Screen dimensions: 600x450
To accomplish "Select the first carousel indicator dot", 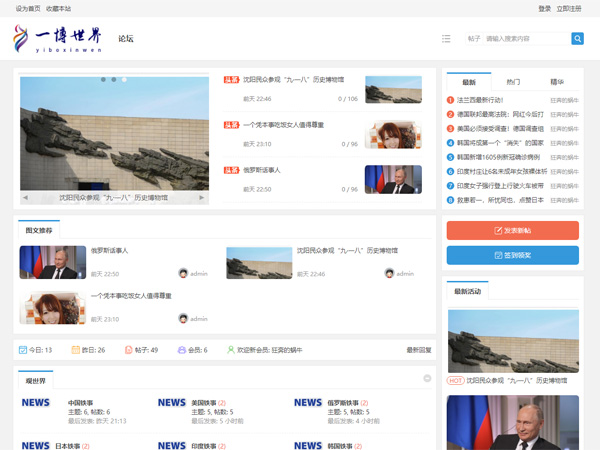I will 103,80.
